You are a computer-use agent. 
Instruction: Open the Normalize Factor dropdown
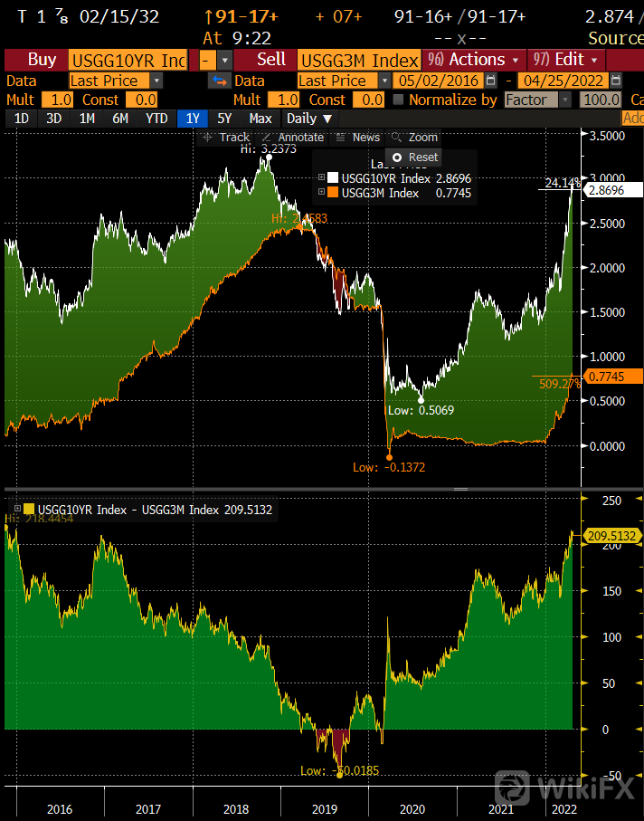[x=538, y=100]
